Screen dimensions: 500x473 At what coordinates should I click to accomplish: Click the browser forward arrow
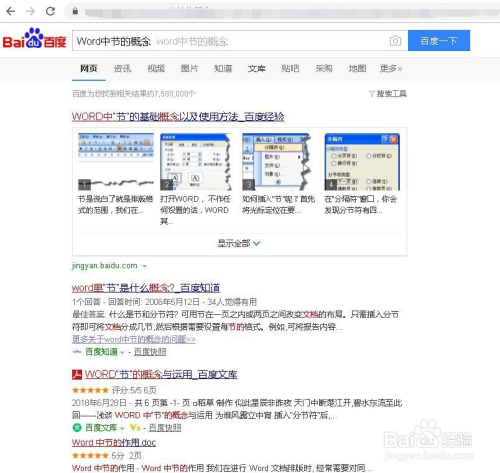coord(30,11)
